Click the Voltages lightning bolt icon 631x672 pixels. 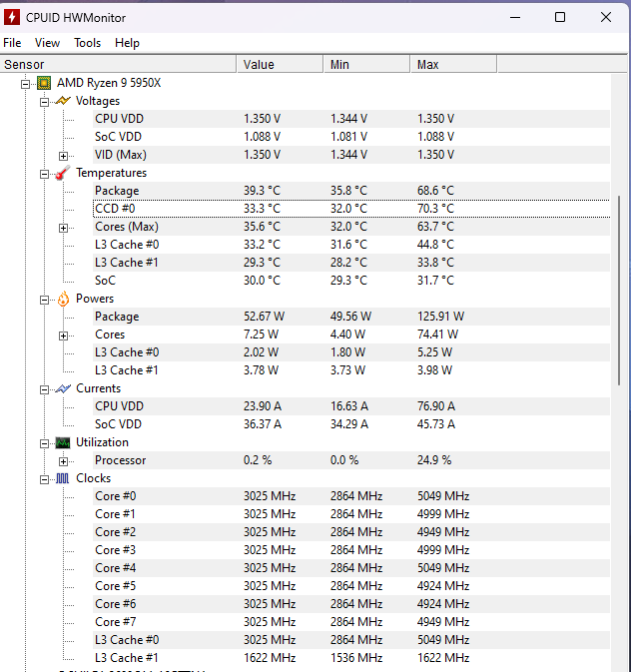coord(63,101)
